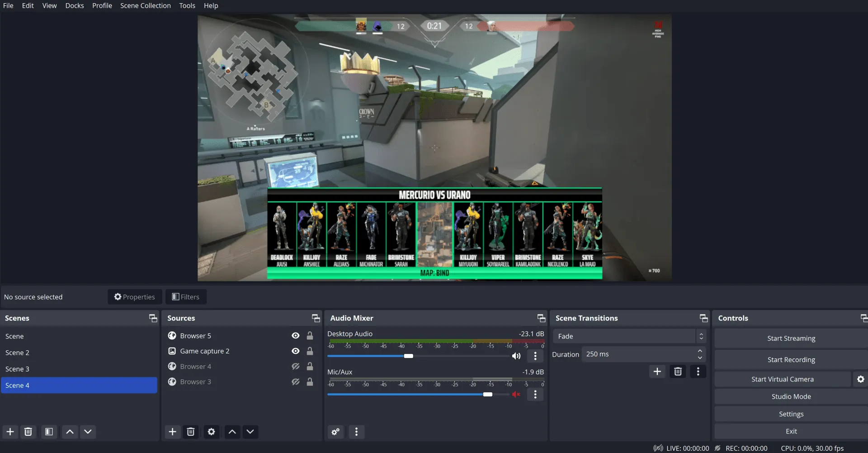Open source properties gear icon in Sources
Viewport: 868px width, 453px height.
[211, 432]
